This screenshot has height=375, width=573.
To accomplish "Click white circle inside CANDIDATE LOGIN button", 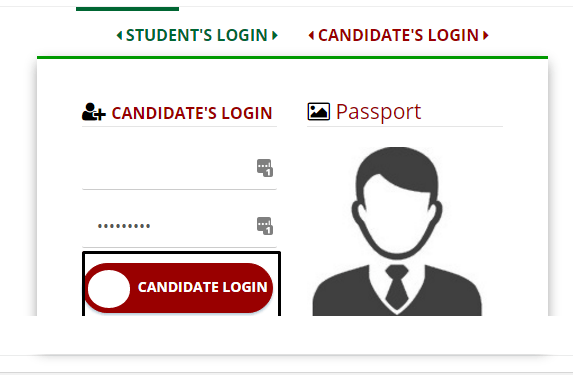I will [109, 289].
